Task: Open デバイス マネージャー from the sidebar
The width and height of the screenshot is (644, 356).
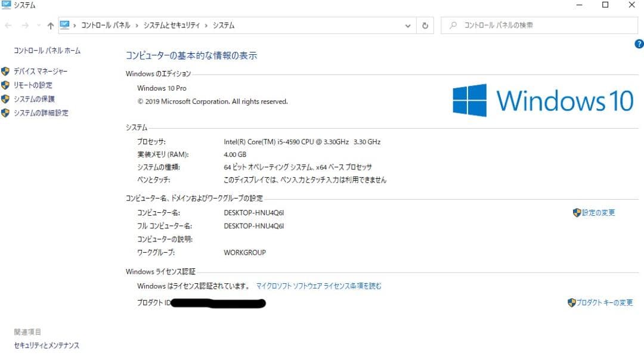Action: point(40,71)
